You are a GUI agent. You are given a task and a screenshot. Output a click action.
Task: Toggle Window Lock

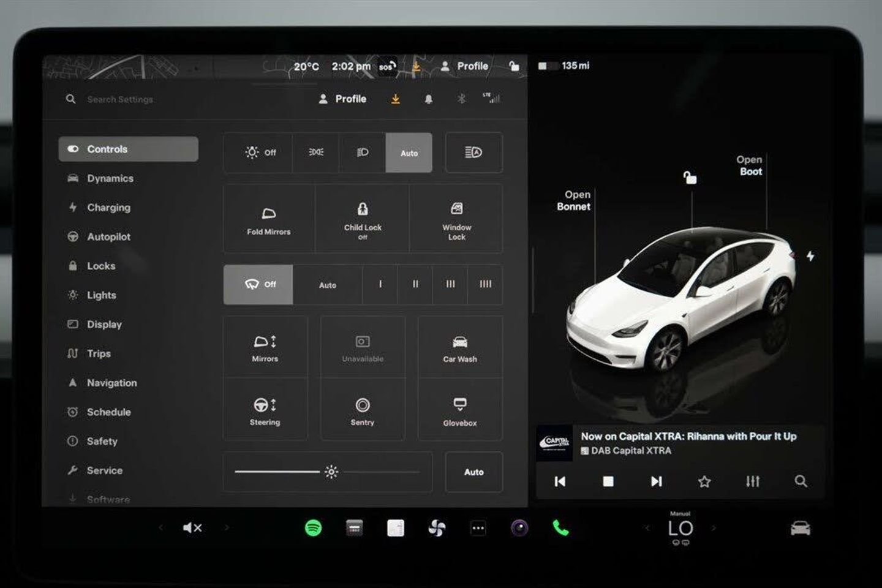point(456,219)
